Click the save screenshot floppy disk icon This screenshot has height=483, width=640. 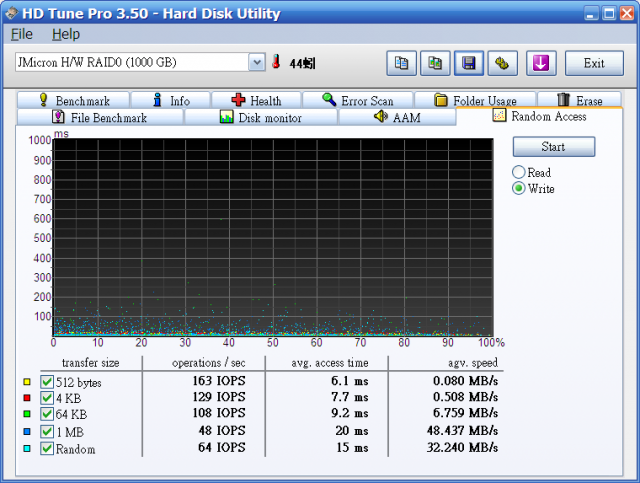click(469, 63)
